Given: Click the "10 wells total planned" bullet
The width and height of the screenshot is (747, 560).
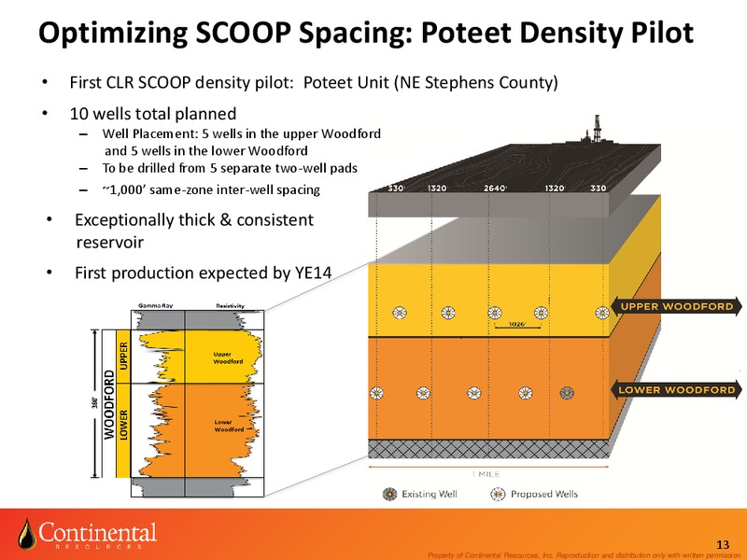Looking at the screenshot, I should click(153, 114).
